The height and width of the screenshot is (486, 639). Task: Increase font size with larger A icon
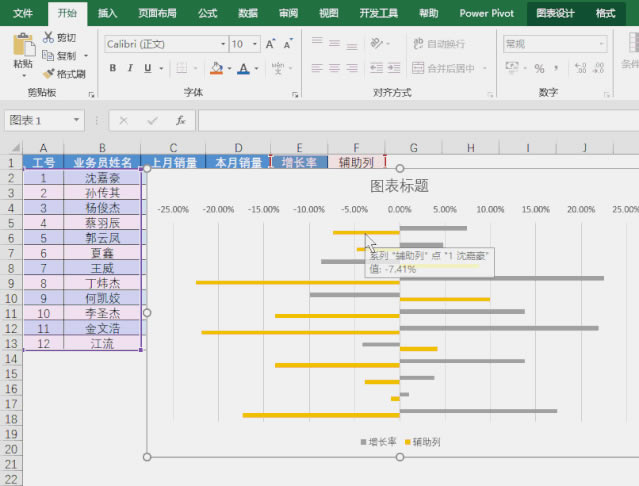(268, 45)
